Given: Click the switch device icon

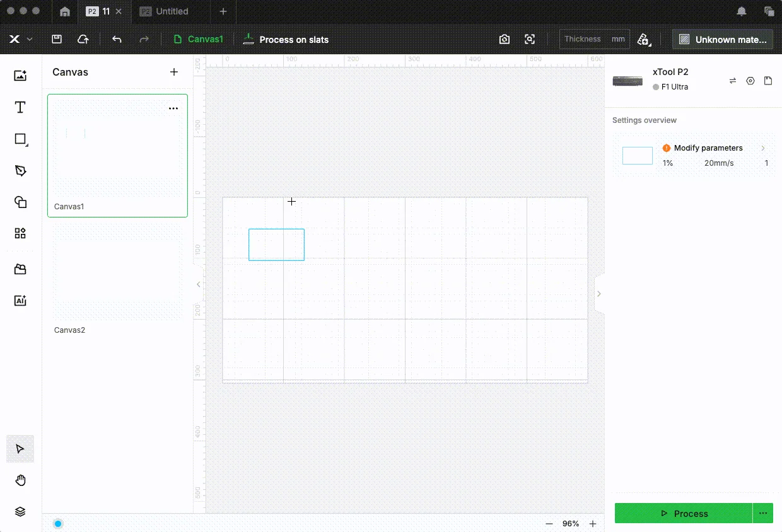Looking at the screenshot, I should coord(733,81).
